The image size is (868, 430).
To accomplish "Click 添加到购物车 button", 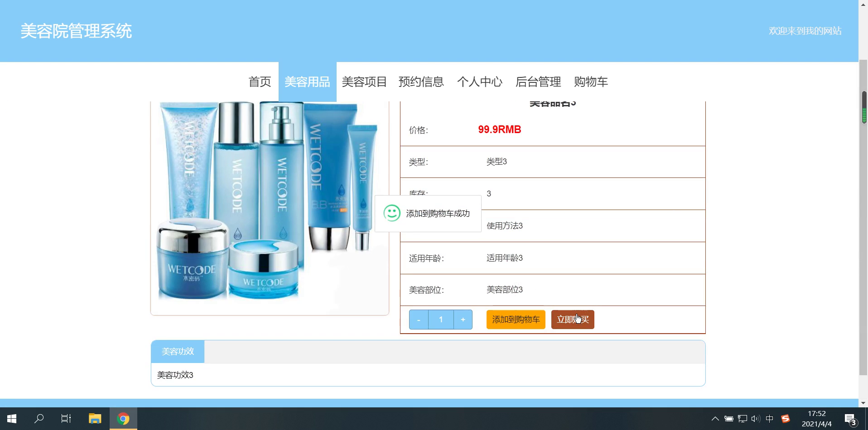I will pos(516,320).
